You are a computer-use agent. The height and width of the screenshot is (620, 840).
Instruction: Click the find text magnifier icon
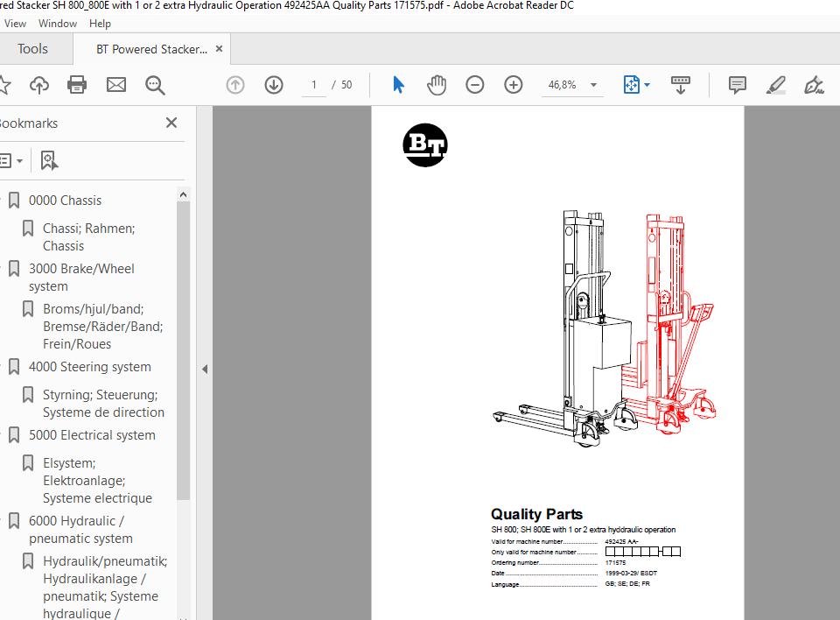(155, 85)
